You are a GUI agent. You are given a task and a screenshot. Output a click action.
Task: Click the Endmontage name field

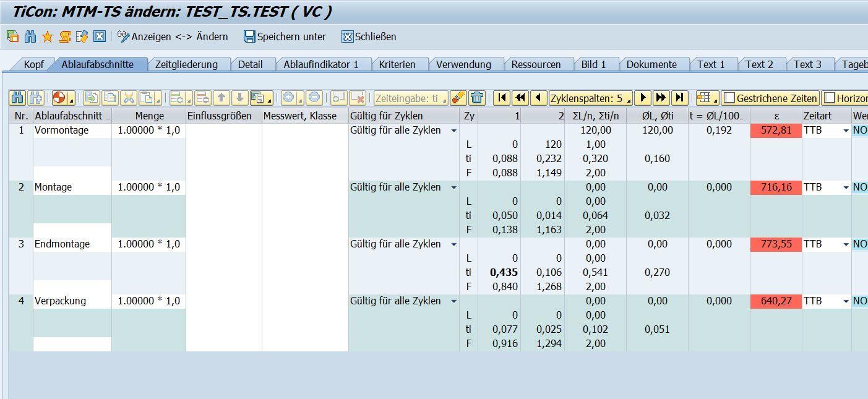(x=72, y=244)
